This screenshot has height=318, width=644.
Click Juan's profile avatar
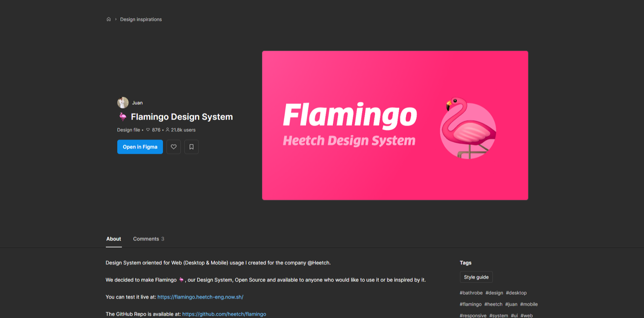coord(123,103)
